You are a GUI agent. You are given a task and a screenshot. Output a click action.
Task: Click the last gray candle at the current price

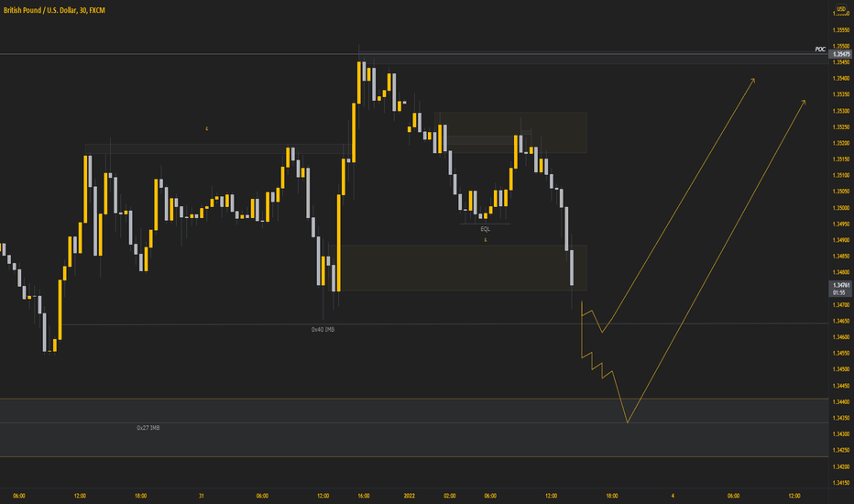572,268
